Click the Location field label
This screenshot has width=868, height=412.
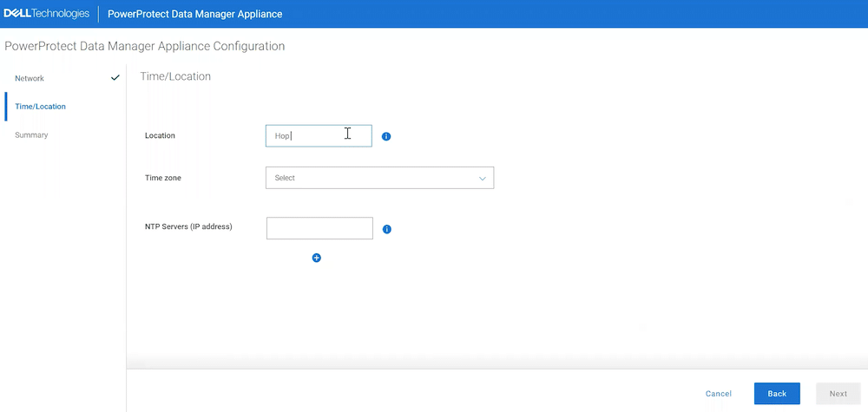point(160,135)
